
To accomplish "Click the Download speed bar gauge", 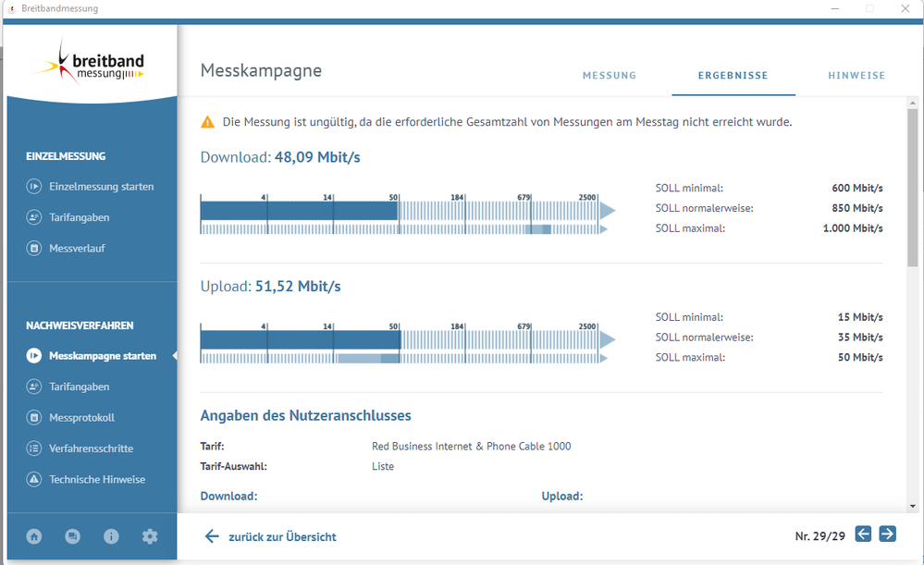I will click(407, 214).
